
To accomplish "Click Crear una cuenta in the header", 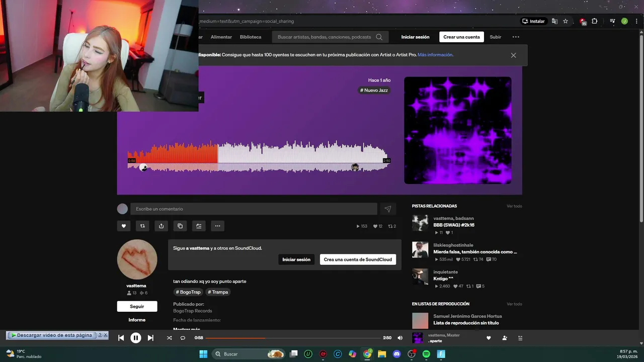I will pyautogui.click(x=461, y=37).
